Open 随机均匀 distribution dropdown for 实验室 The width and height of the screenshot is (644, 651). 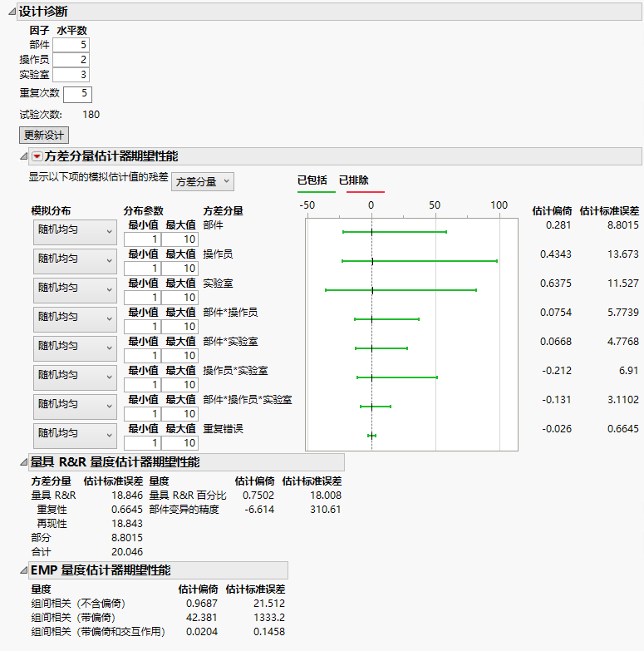pos(75,290)
